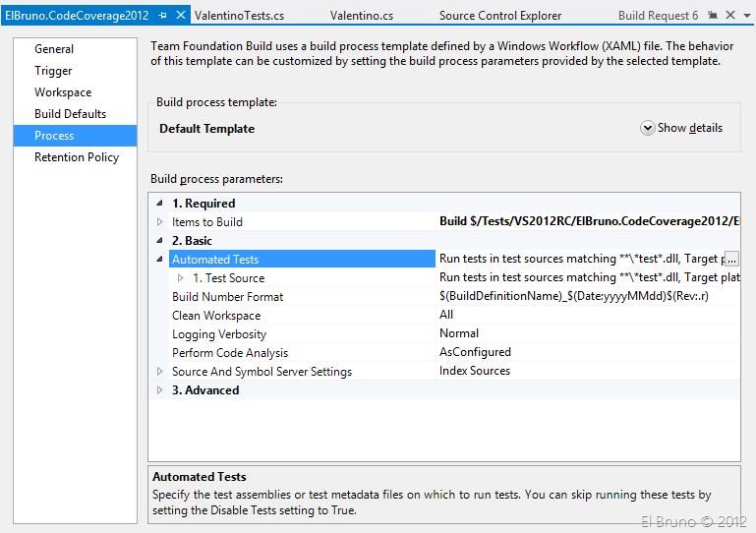Expand Source And Symbol Server Settings
The image size is (756, 533).
pos(159,372)
